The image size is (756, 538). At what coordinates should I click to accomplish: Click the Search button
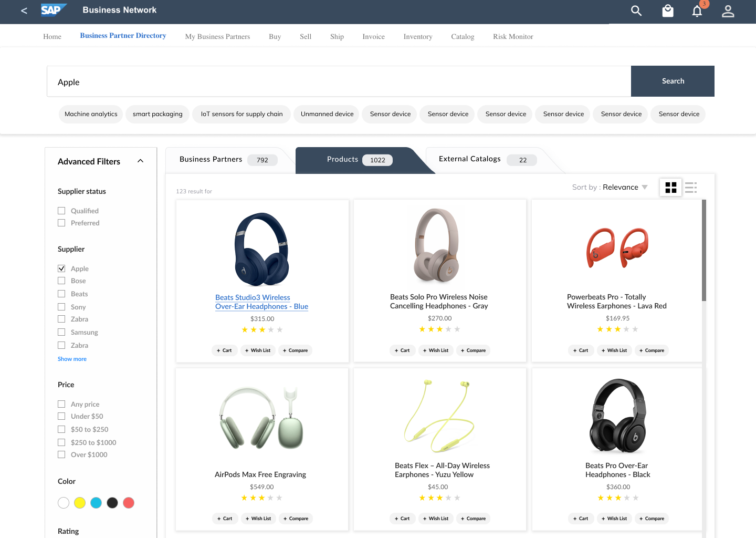pos(673,81)
